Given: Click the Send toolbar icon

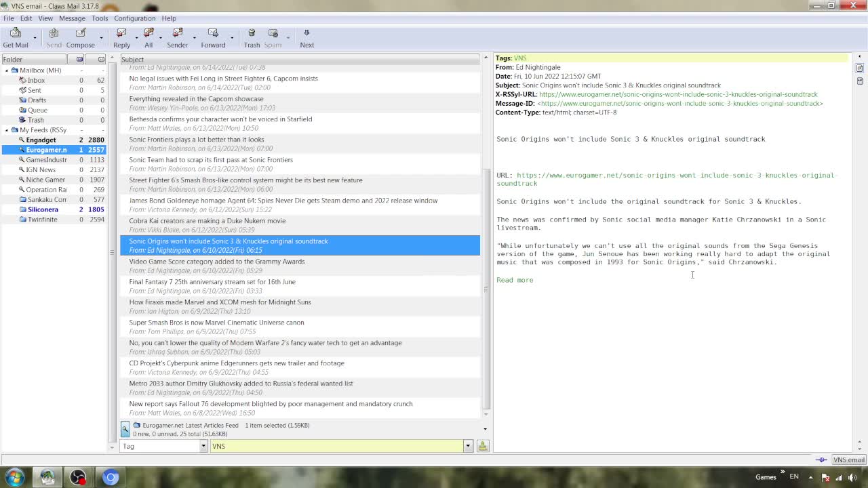Looking at the screenshot, I should (x=54, y=37).
